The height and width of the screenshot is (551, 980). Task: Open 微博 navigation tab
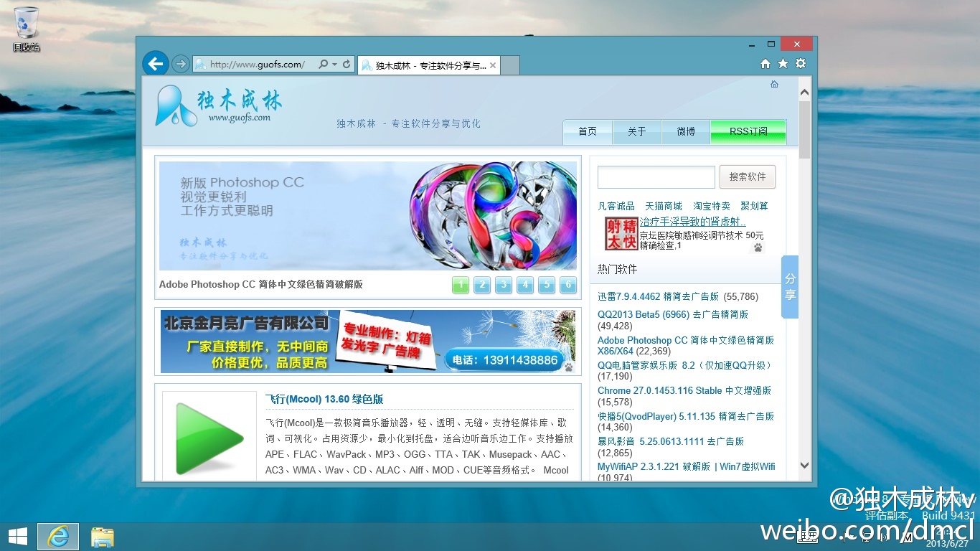(x=686, y=132)
